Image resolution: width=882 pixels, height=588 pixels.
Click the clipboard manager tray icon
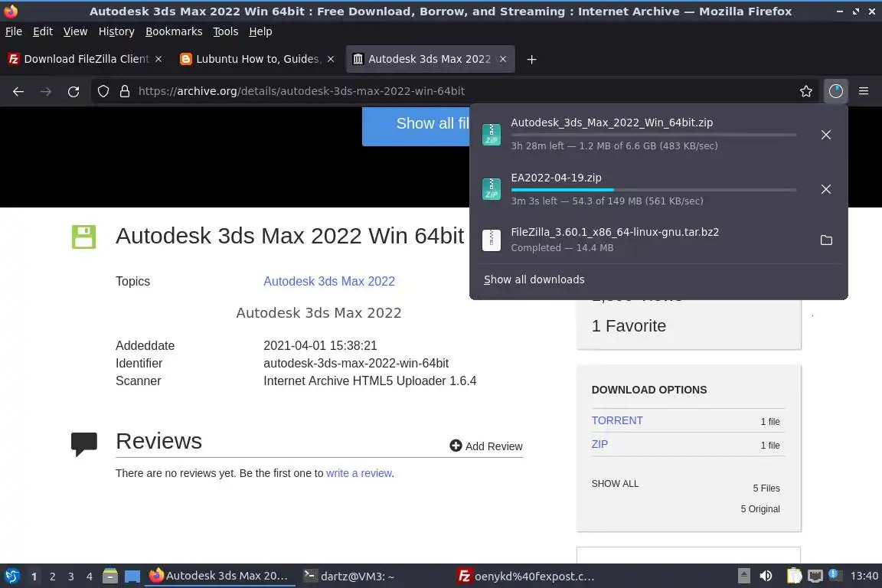point(794,576)
